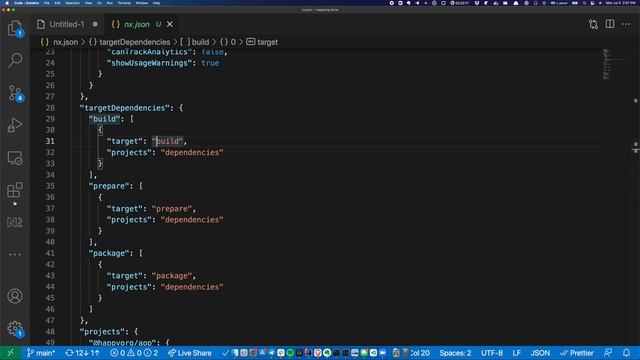Open the Accounts menu icon

[x=15, y=296]
